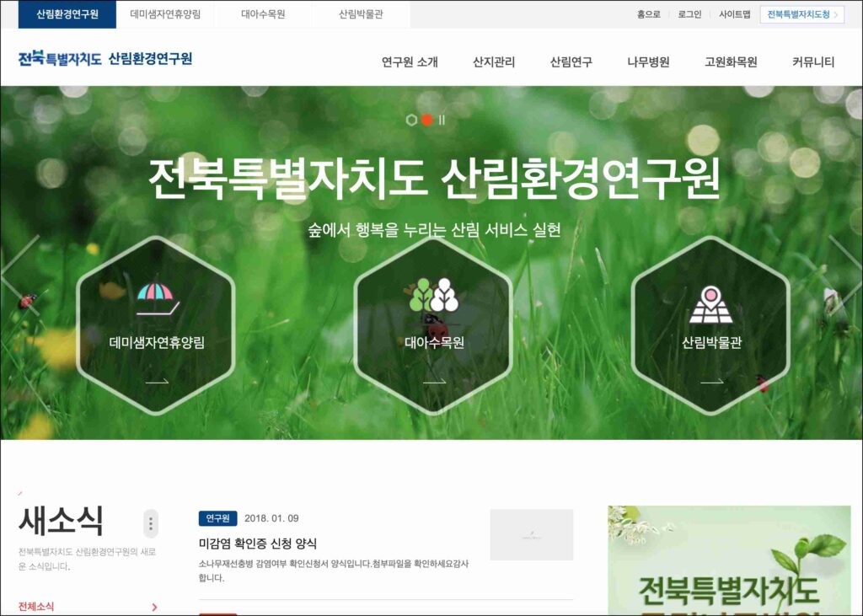Click the arrow under 데미샘자연휴양림 hexagon
Image resolution: width=863 pixels, height=616 pixels.
[157, 382]
